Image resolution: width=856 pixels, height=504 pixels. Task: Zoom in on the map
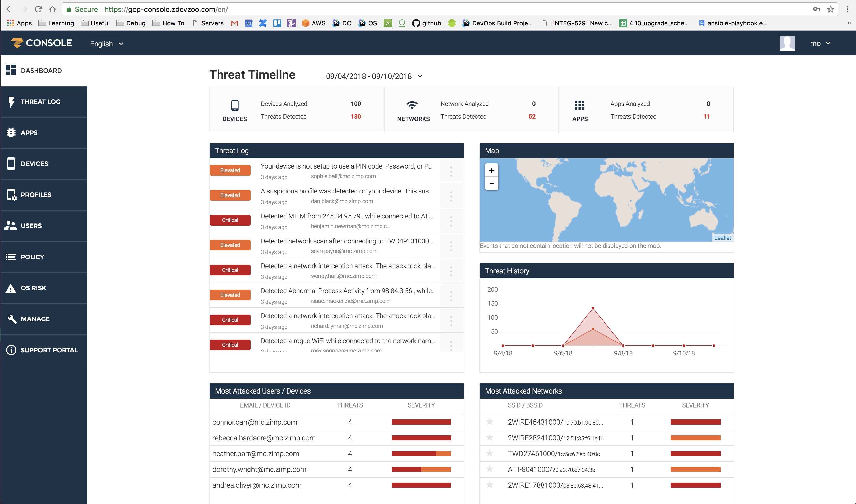pyautogui.click(x=491, y=171)
